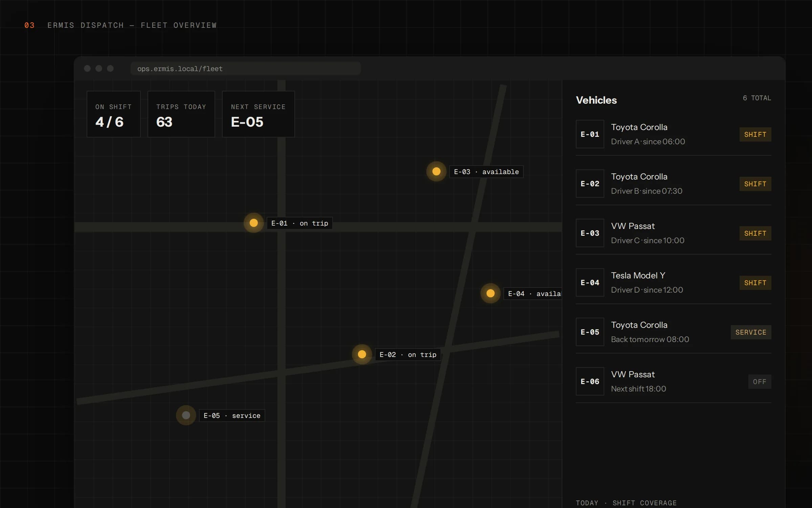812x508 pixels.
Task: Click the 'ERMIS DISPATCH — FLEET OVERVIEW' title
Action: 132,25
